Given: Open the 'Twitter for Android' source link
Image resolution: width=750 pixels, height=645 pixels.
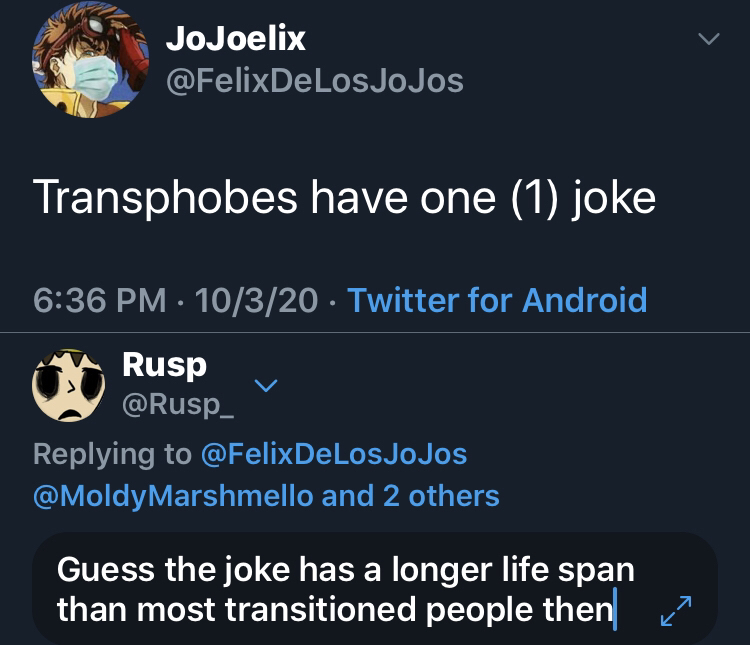Looking at the screenshot, I should point(497,300).
